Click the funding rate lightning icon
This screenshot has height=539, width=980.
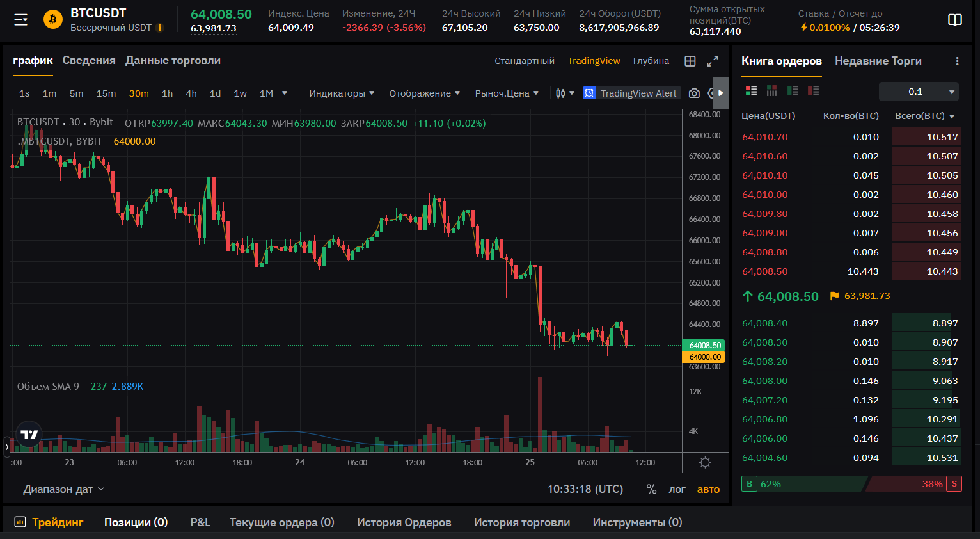pos(804,28)
